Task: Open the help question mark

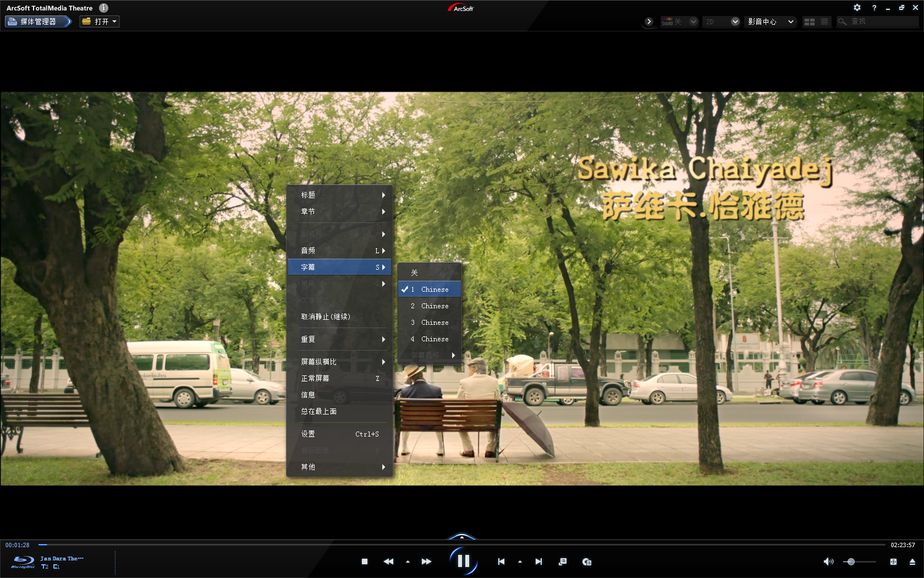Action: [x=874, y=8]
